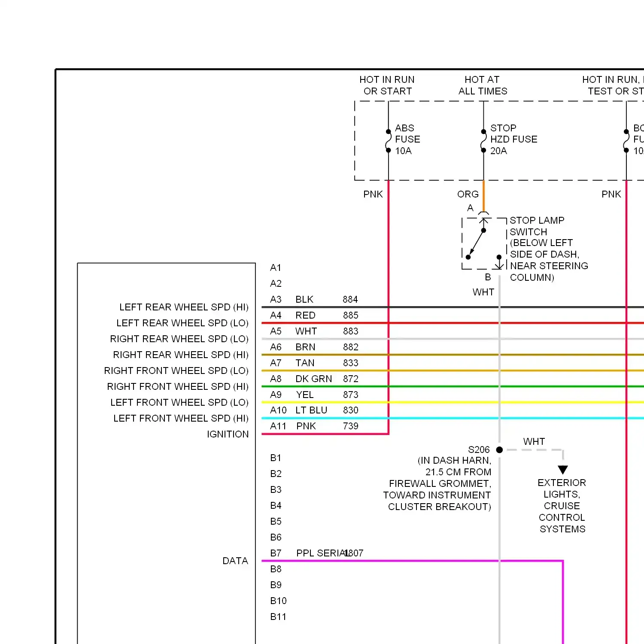Viewport: 644px width, 644px height.
Task: Select connector pin A5
Action: click(x=276, y=331)
